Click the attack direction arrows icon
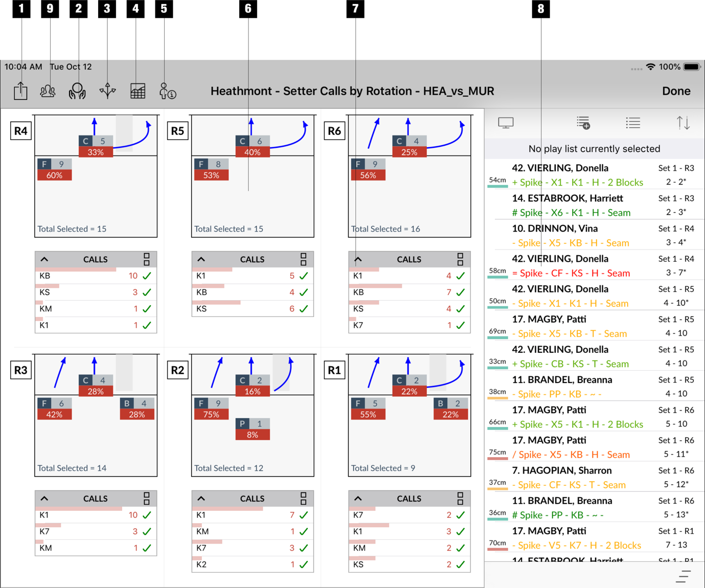The image size is (705, 588). pos(107,91)
